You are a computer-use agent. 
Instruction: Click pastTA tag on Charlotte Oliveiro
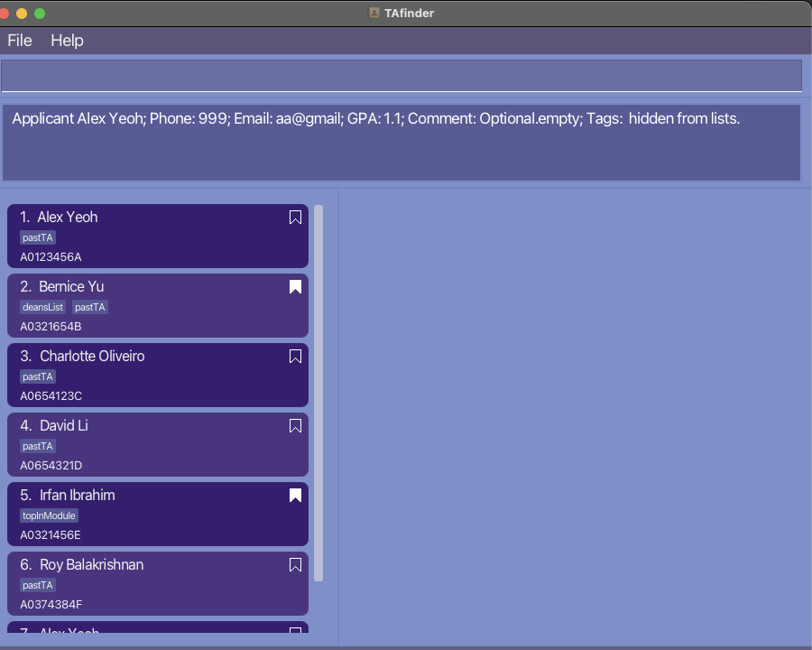38,376
